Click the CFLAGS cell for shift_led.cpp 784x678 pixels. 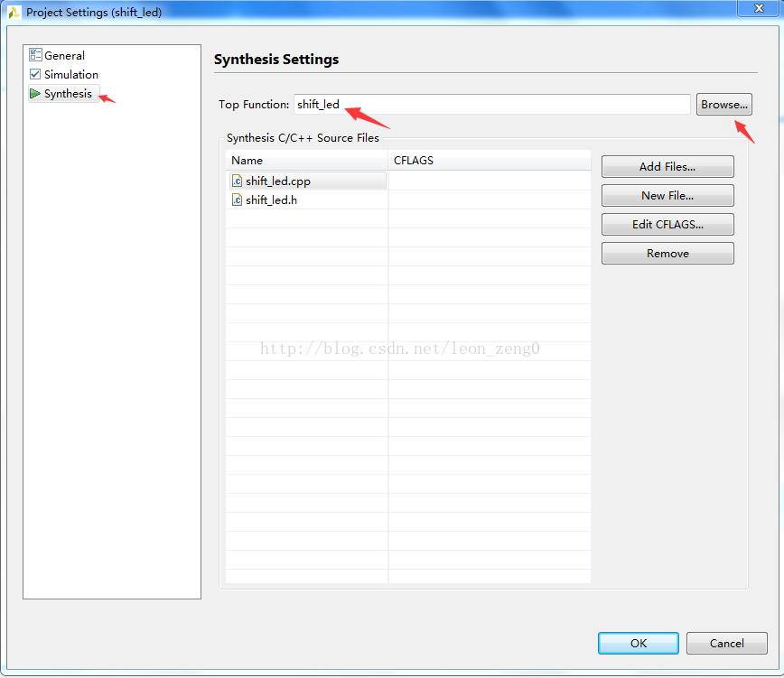(490, 181)
